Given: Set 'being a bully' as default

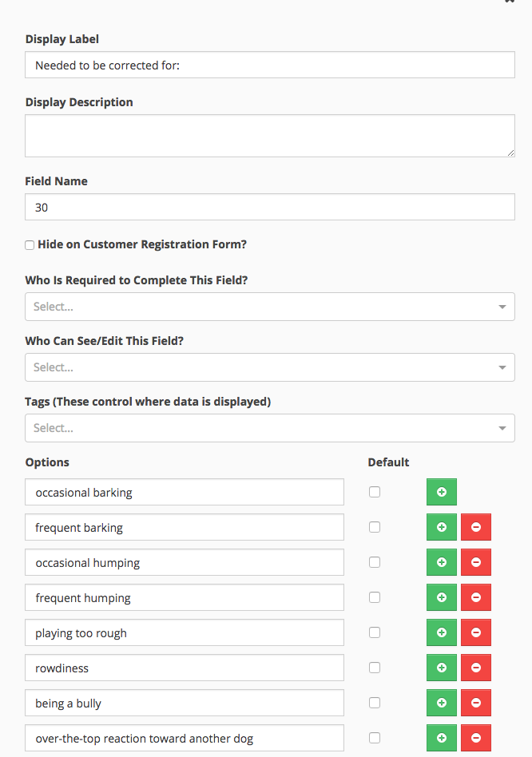Looking at the screenshot, I should pyautogui.click(x=375, y=703).
